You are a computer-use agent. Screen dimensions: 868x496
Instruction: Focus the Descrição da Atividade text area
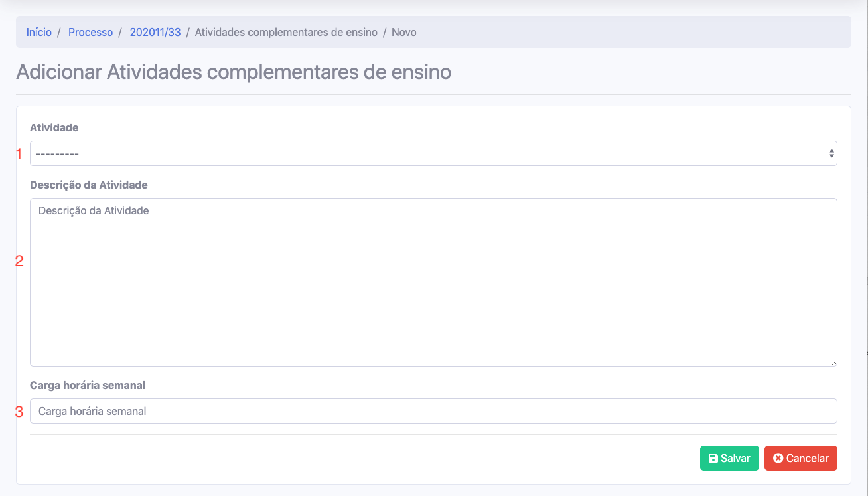pos(433,282)
